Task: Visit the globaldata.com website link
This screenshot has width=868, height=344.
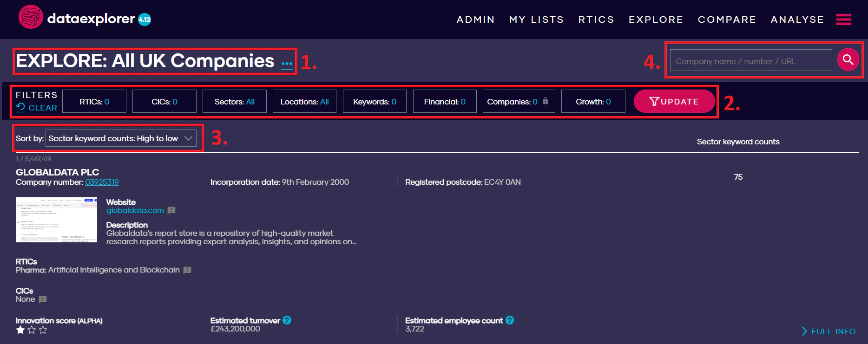Action: (135, 210)
